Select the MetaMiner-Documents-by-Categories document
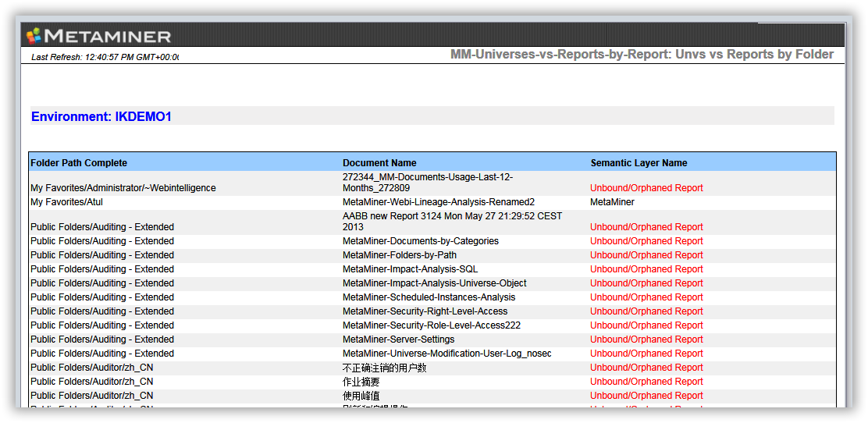 pyautogui.click(x=421, y=241)
